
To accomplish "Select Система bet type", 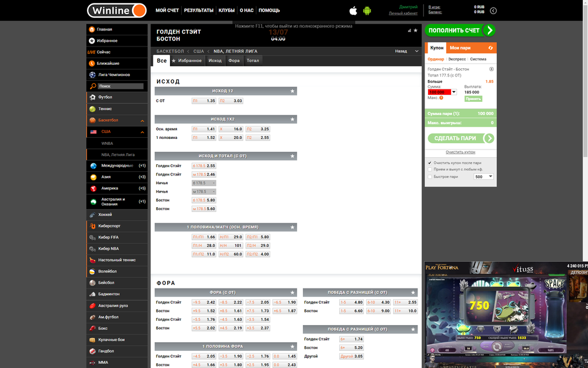I will 478,59.
